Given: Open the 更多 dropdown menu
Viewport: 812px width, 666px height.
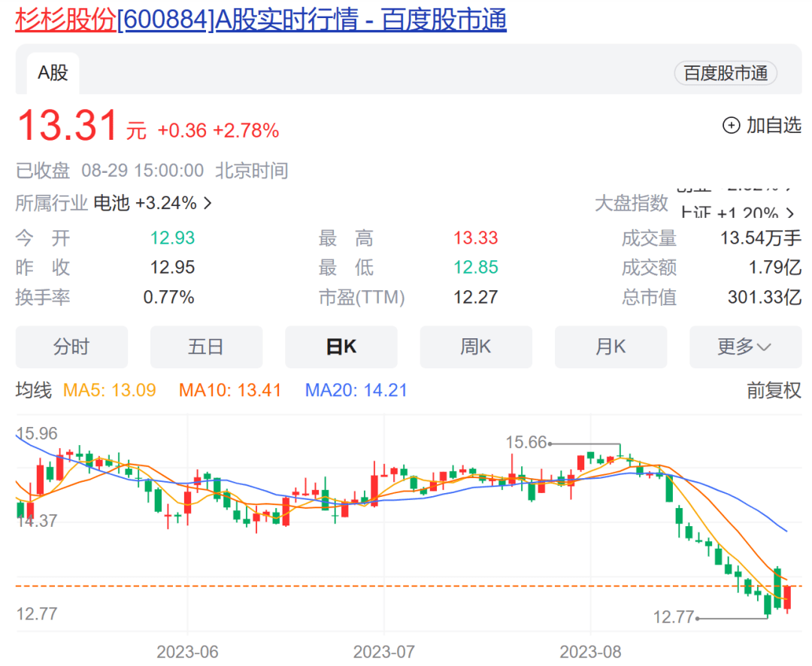Looking at the screenshot, I should [x=744, y=347].
